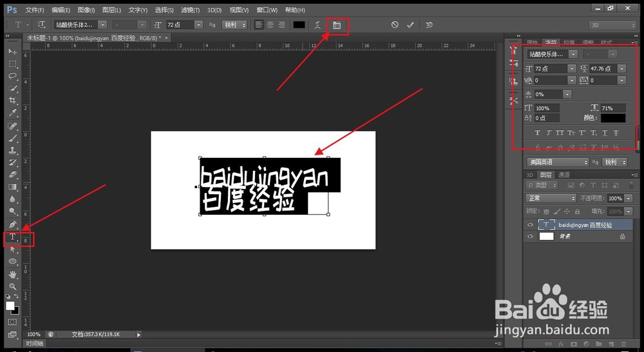The image size is (644, 352).
Task: Change the screen mode
Action: tap(12, 335)
